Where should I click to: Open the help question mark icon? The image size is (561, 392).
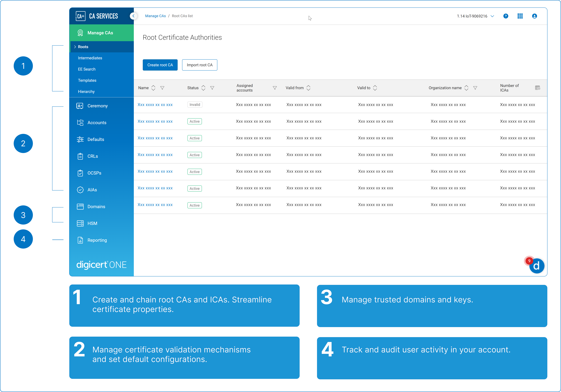[x=505, y=16]
